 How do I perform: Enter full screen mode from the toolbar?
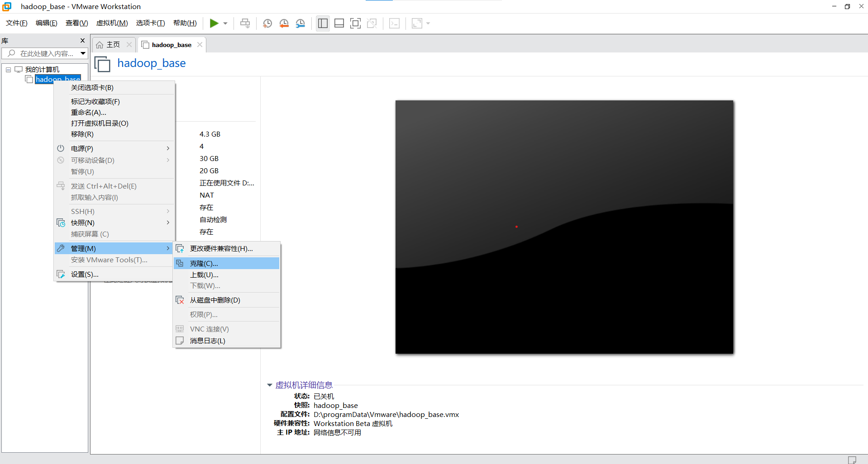pos(355,23)
